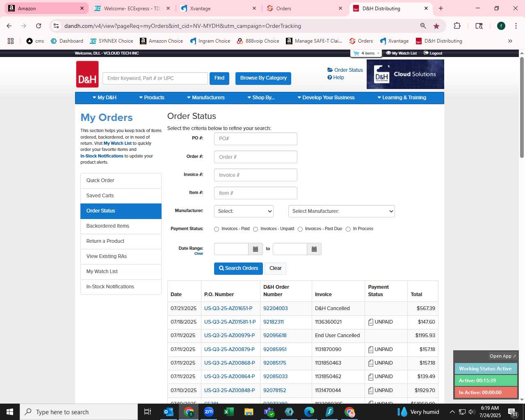Expand the Manufacturers menu
The width and height of the screenshot is (525, 420).
206,98
